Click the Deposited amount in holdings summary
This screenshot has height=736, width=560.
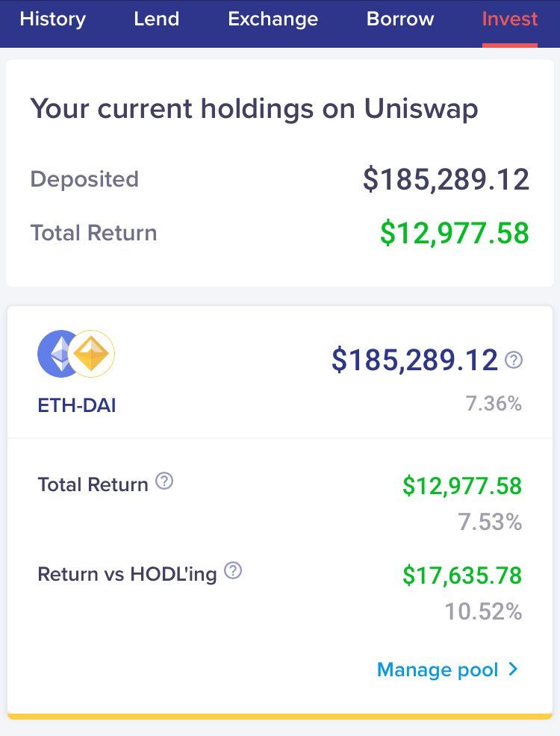coord(446,180)
